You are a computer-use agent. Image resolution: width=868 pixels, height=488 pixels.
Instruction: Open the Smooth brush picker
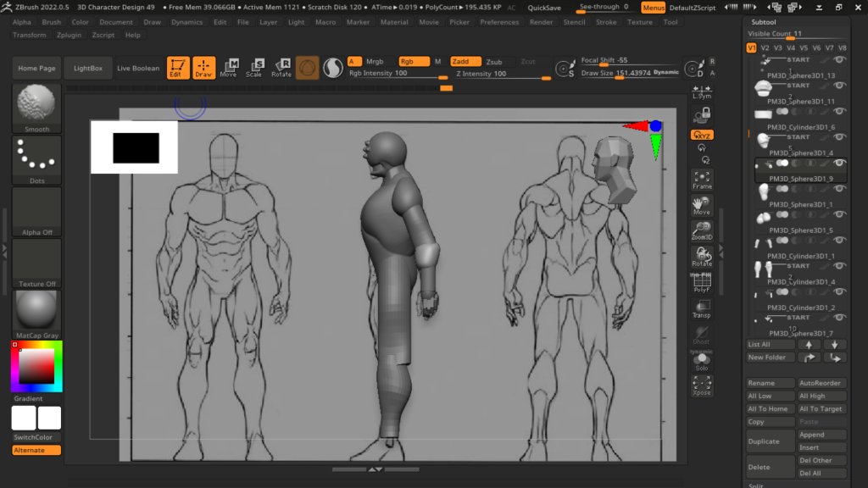37,108
